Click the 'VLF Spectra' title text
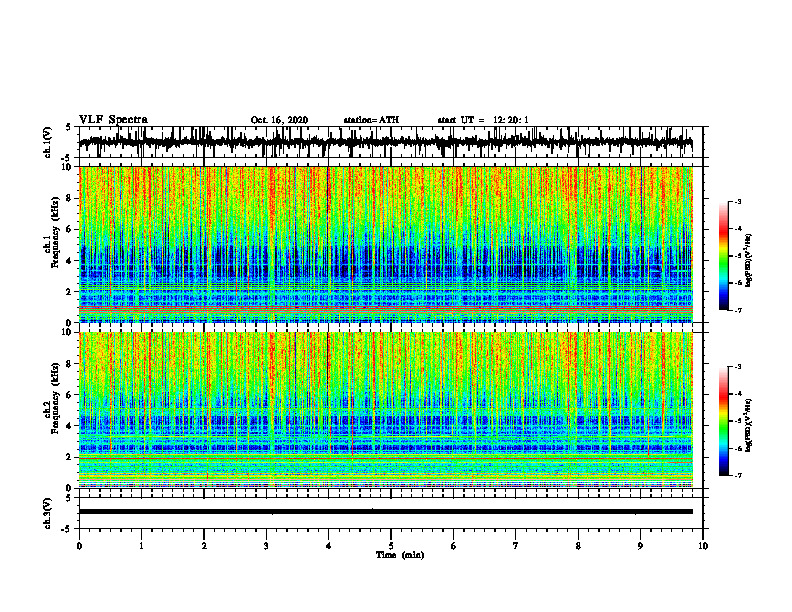 coord(113,120)
